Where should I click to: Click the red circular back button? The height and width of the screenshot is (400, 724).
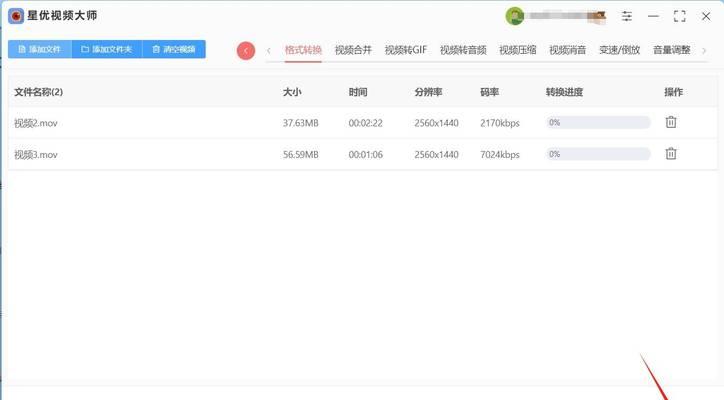246,50
